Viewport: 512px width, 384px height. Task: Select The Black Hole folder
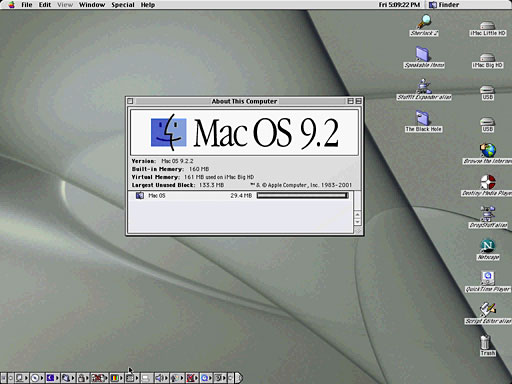[424, 121]
